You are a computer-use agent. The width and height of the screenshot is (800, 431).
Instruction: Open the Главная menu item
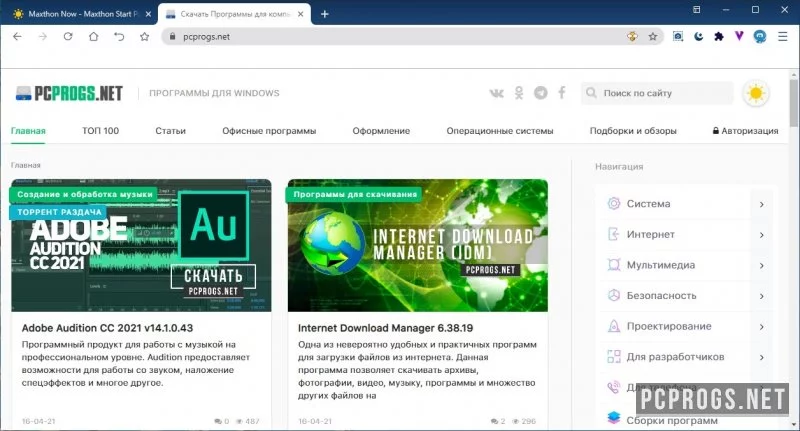[x=28, y=131]
